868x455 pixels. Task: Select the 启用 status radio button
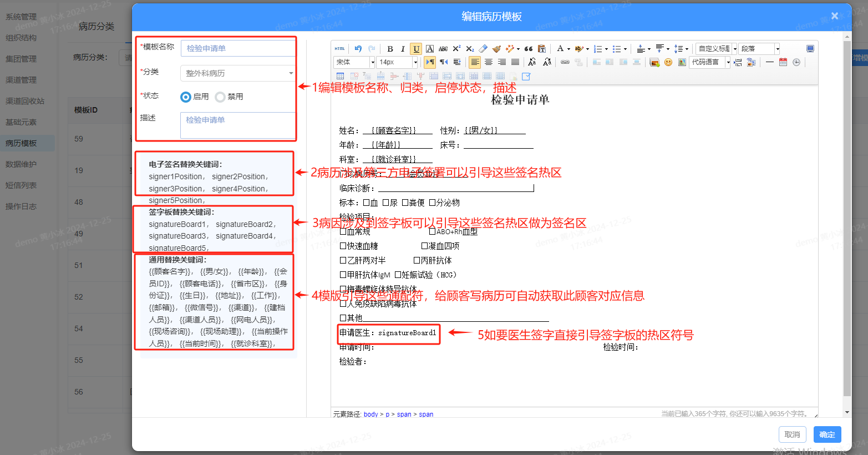tap(186, 97)
